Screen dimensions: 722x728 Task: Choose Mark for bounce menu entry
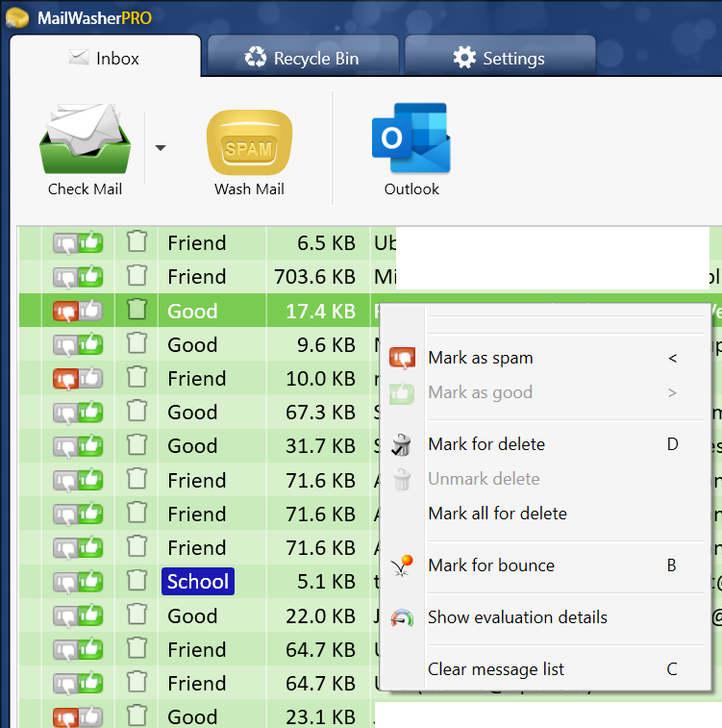546,565
